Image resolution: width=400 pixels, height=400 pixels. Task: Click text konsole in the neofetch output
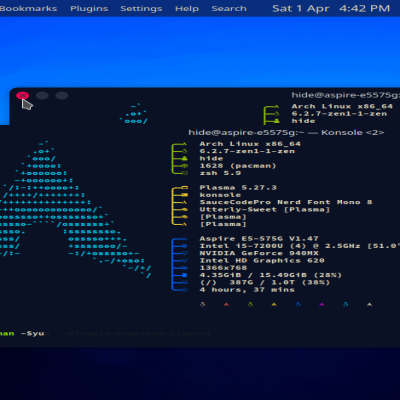point(220,195)
